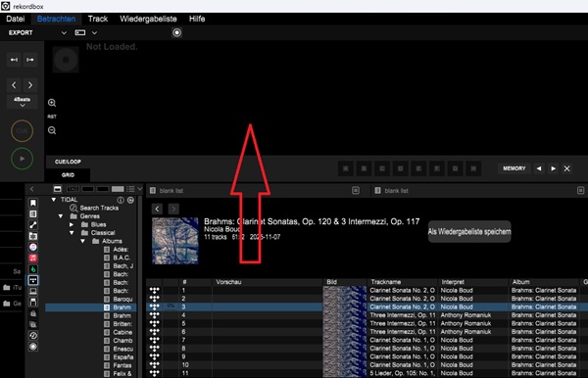Open the Datei menu
Screen dimensions: 588x378
[16, 19]
